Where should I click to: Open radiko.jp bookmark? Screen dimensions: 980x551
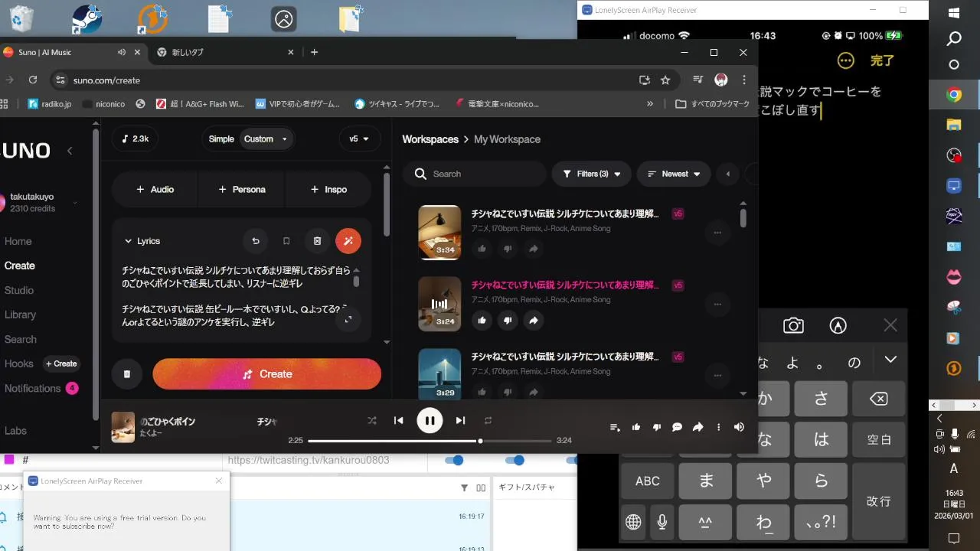point(50,103)
